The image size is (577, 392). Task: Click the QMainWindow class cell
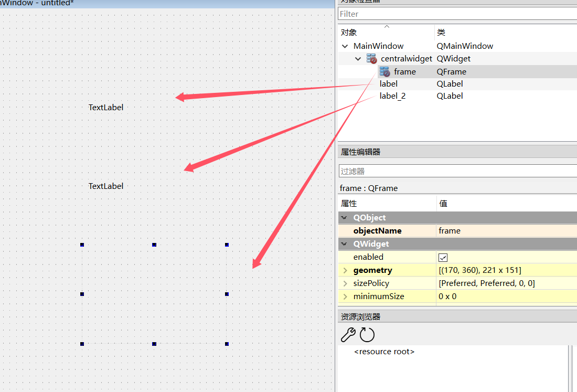pos(465,46)
